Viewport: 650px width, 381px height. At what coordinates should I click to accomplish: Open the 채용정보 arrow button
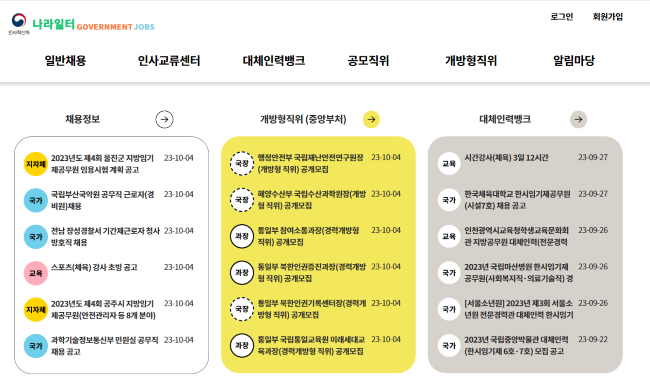(165, 119)
